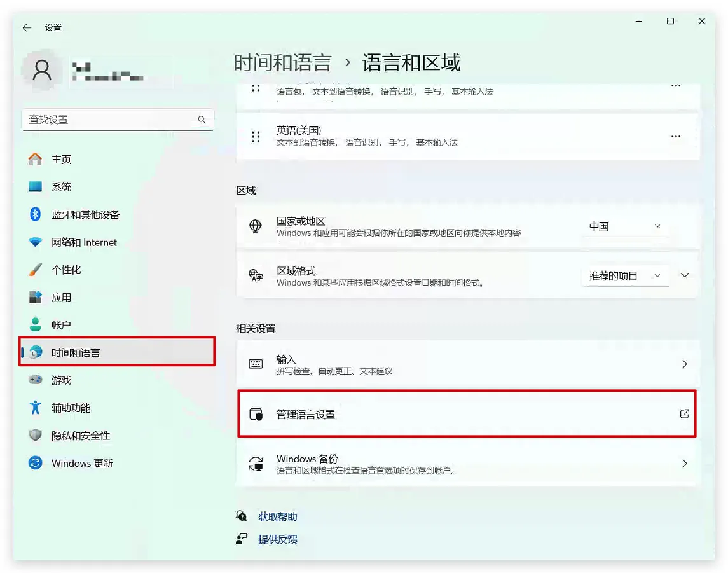The height and width of the screenshot is (573, 728).
Task: Click the 区域格式 language globe icon
Action: [x=256, y=276]
